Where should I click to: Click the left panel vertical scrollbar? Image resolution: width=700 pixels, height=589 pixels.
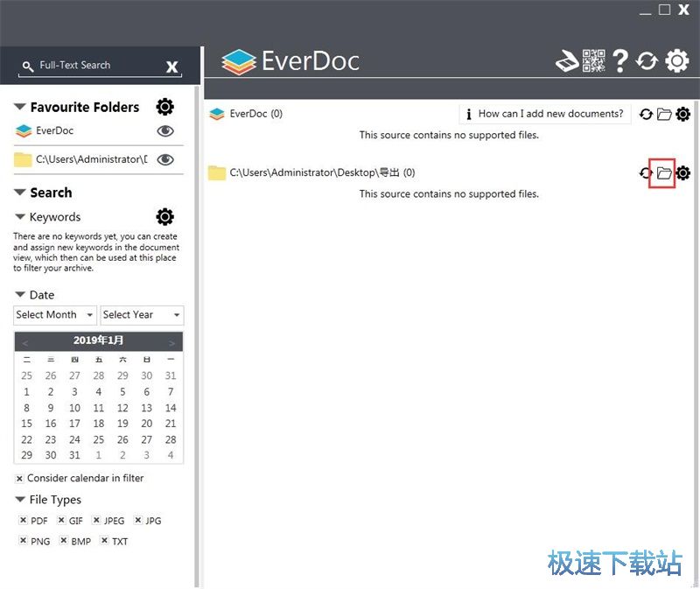tap(196, 337)
